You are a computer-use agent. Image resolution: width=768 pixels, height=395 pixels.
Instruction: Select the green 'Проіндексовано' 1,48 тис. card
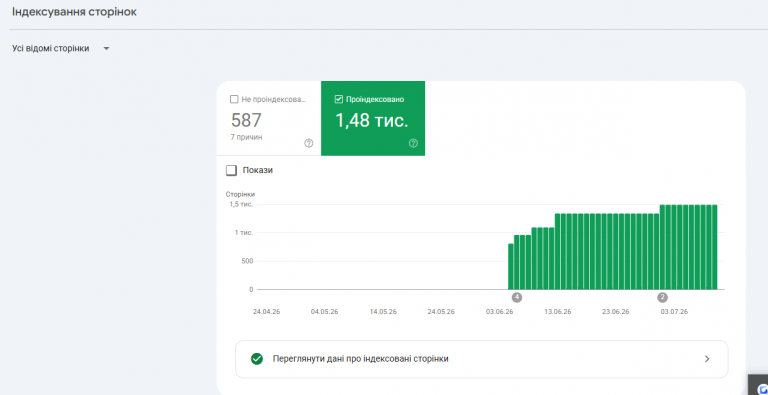tap(373, 119)
